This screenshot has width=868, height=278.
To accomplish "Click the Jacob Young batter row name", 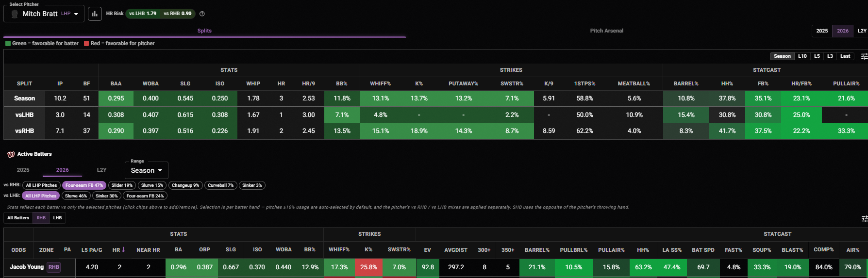I will click(x=27, y=267).
